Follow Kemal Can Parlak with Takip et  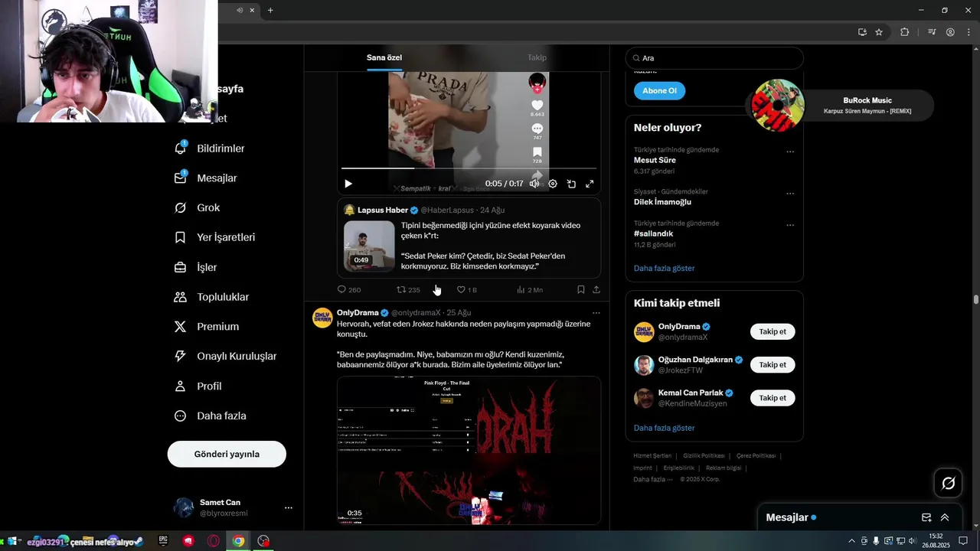[x=773, y=398]
